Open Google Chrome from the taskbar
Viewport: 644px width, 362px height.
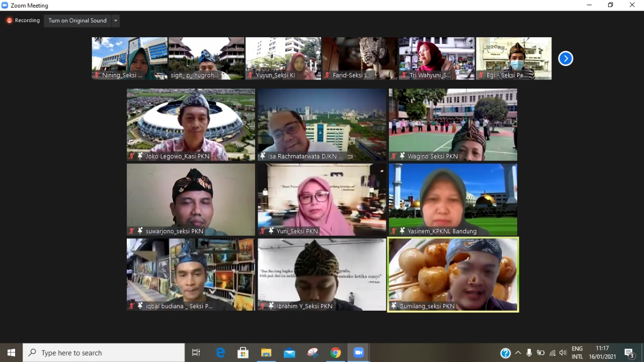tap(336, 353)
